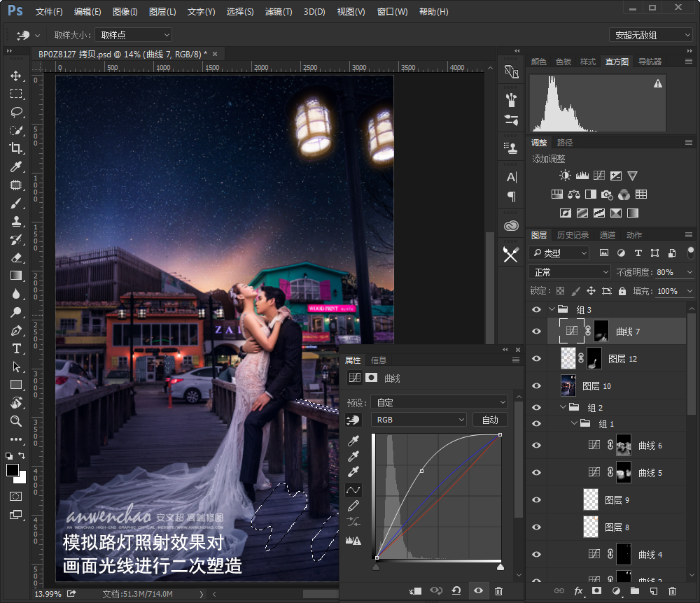Create a new group in Layers panel
This screenshot has width=700, height=603.
point(634,591)
